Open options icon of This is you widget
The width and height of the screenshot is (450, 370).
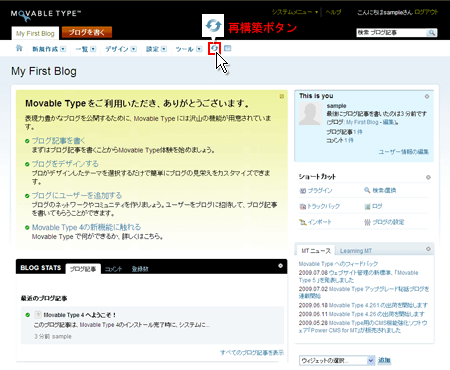427,96
